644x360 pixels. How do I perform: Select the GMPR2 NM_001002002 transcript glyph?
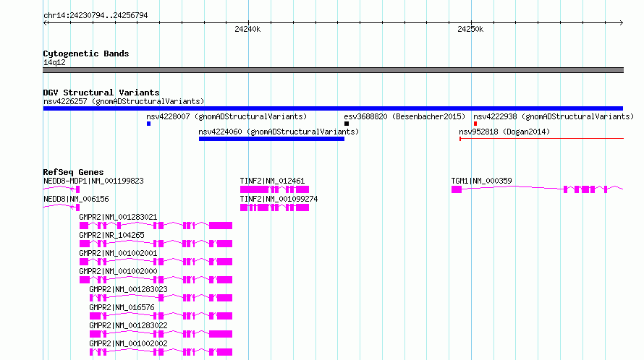161,352
